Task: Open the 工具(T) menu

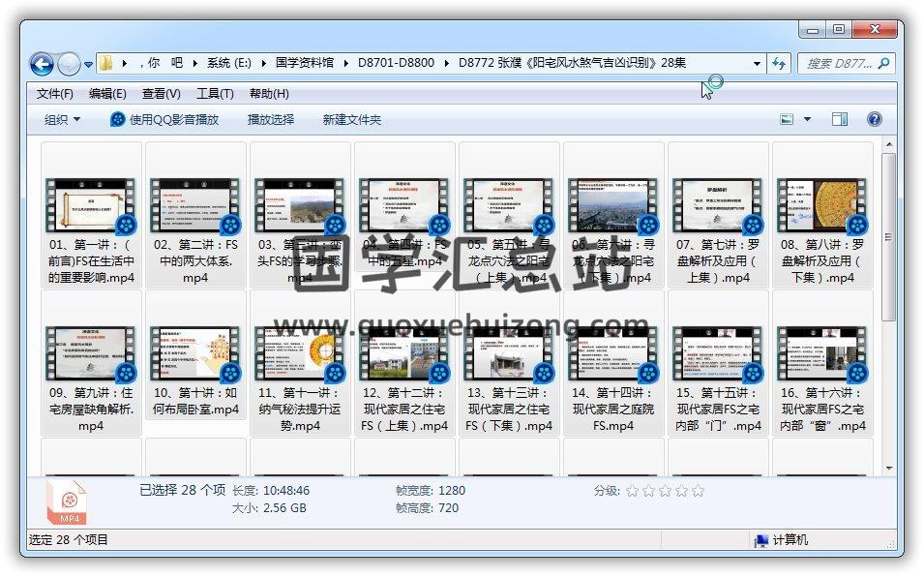Action: click(x=214, y=94)
